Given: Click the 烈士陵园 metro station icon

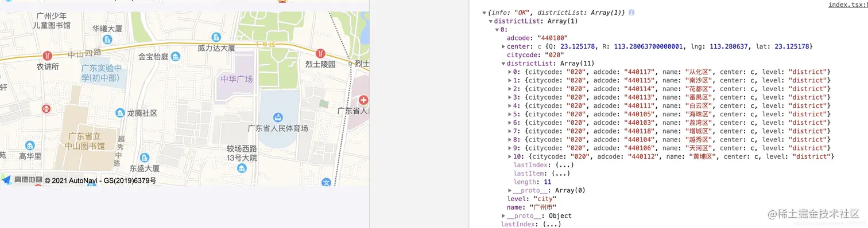Looking at the screenshot, I should (320, 53).
